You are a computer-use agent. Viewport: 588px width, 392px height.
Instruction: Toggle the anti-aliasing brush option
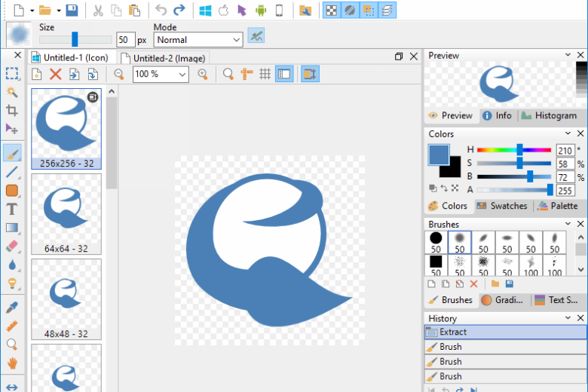(256, 36)
